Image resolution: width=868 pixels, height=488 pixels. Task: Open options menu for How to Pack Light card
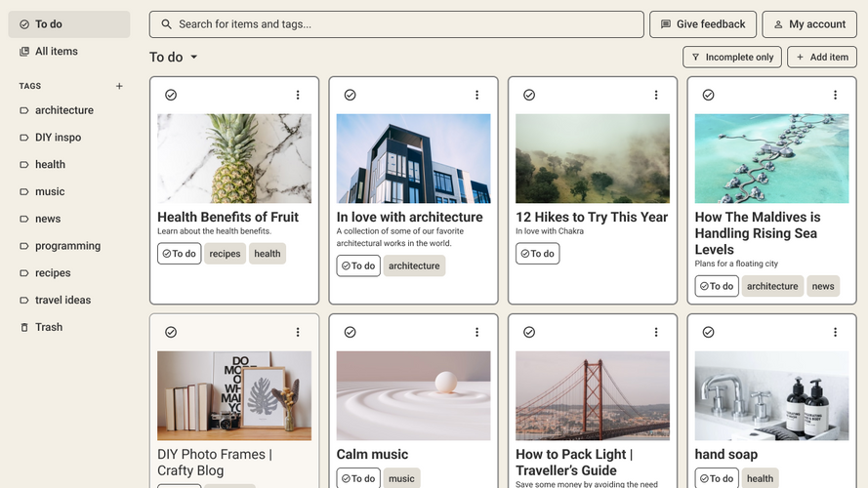656,332
